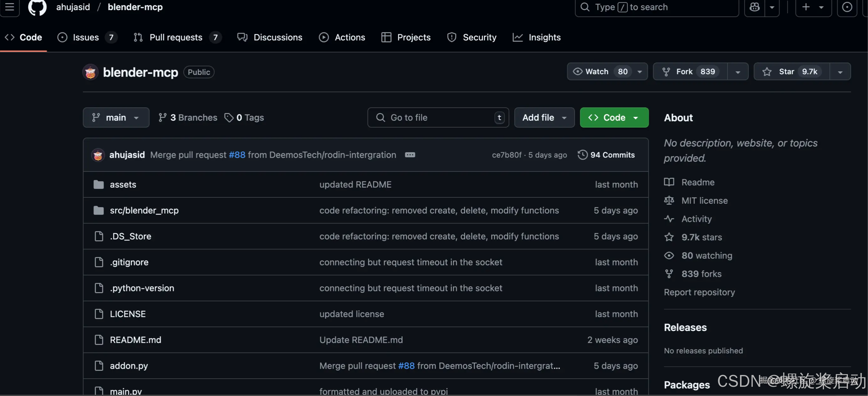Open the hamburger navigation menu
This screenshot has width=868, height=396.
9,7
